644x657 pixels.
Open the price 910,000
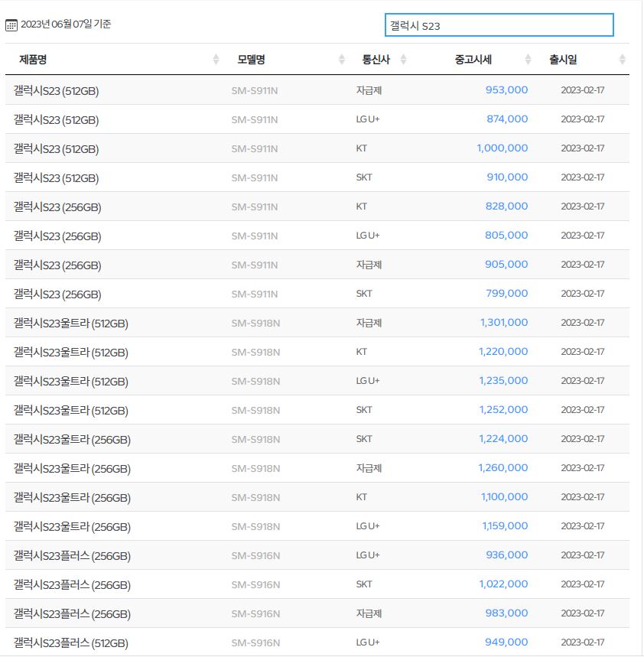pyautogui.click(x=507, y=177)
